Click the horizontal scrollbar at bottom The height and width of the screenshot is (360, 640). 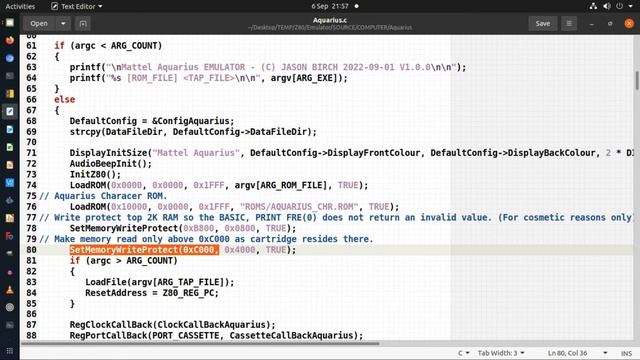click(x=200, y=344)
